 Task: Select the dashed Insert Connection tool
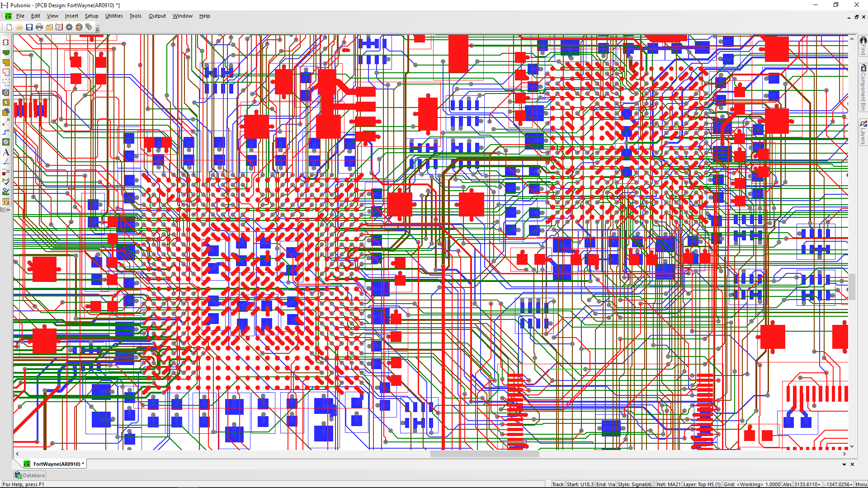click(x=6, y=122)
